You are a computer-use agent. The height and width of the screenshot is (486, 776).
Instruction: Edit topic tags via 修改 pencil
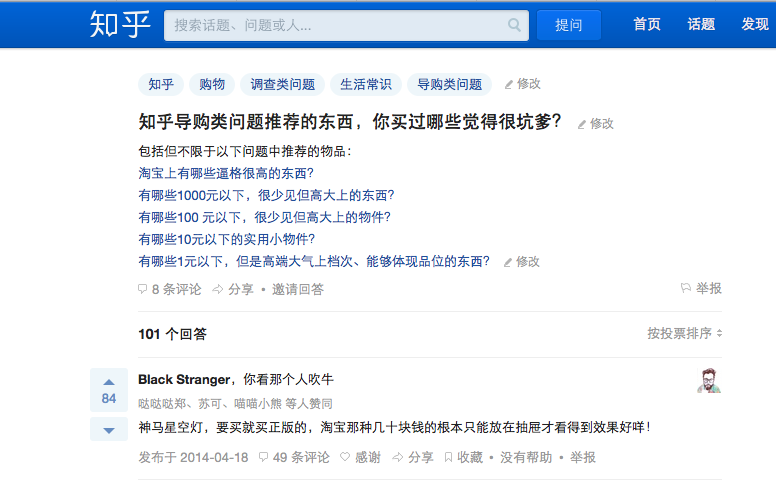tap(523, 84)
